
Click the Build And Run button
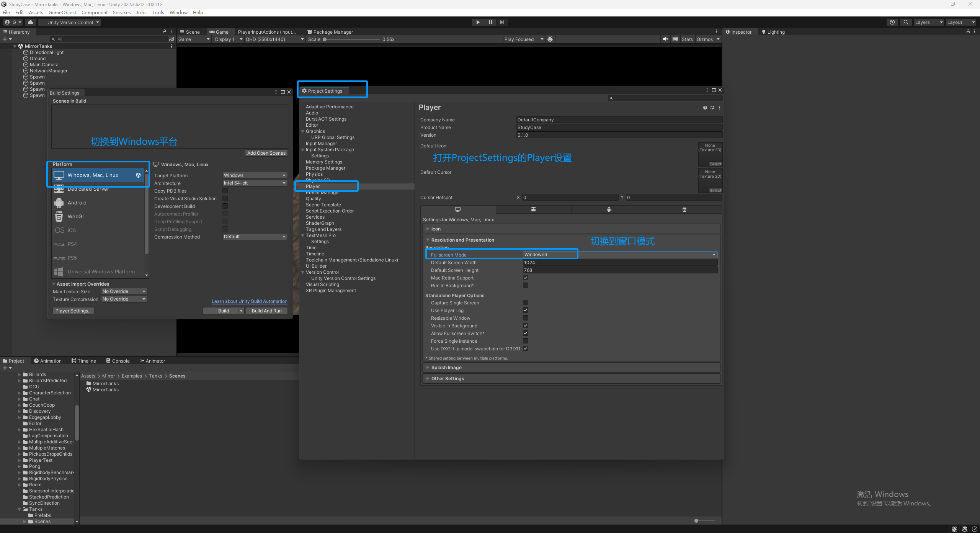pyautogui.click(x=266, y=311)
